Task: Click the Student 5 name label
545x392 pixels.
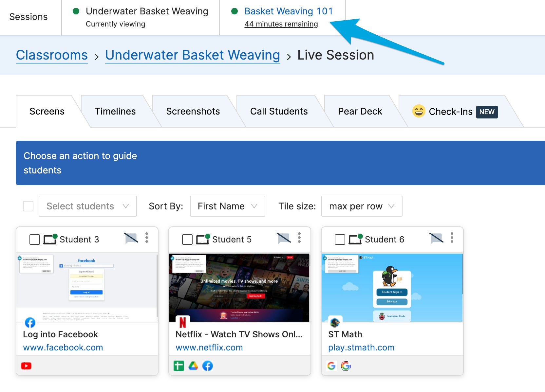Action: [x=232, y=240]
